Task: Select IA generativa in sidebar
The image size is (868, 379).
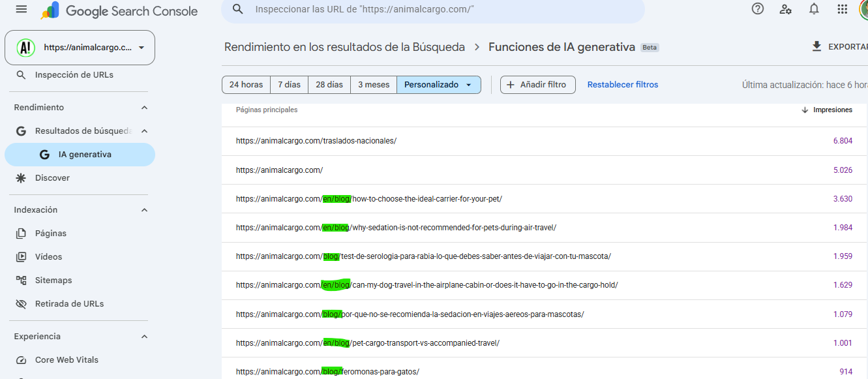Action: pyautogui.click(x=80, y=155)
